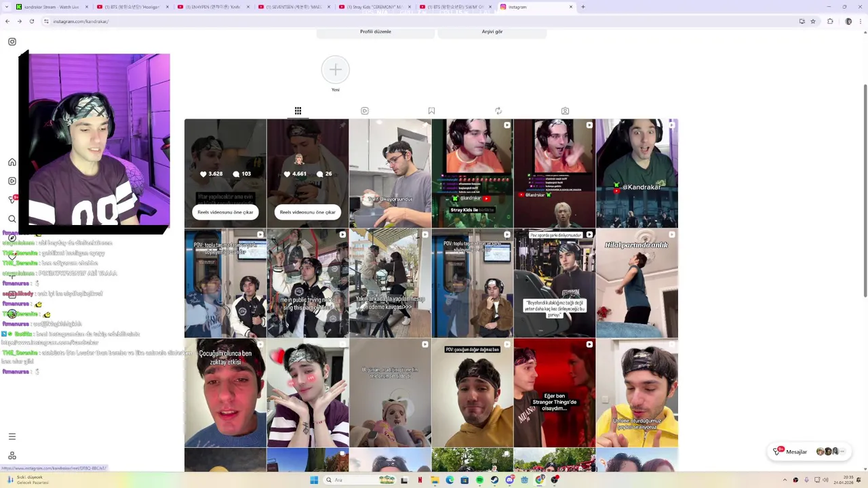Open the hamburger More menu in sidebar
The height and width of the screenshot is (488, 868).
tap(12, 436)
